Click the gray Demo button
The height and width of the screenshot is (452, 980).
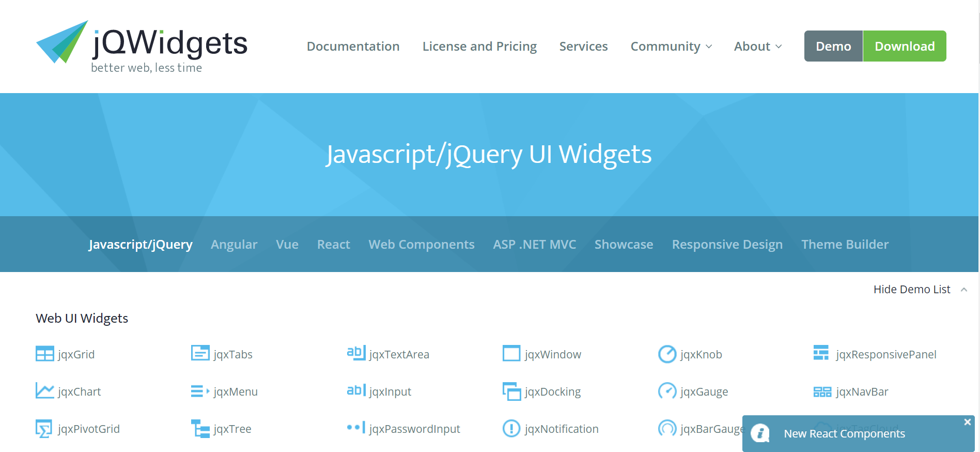[833, 46]
